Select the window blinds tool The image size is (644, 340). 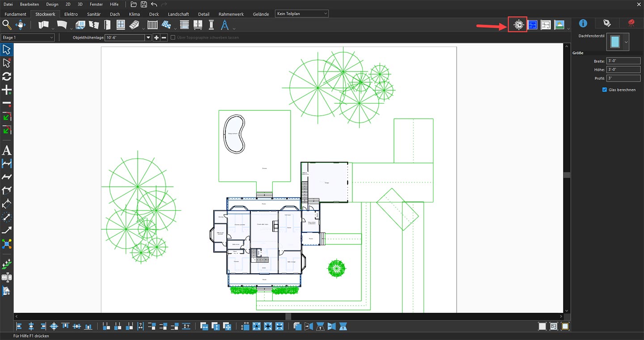click(x=184, y=25)
